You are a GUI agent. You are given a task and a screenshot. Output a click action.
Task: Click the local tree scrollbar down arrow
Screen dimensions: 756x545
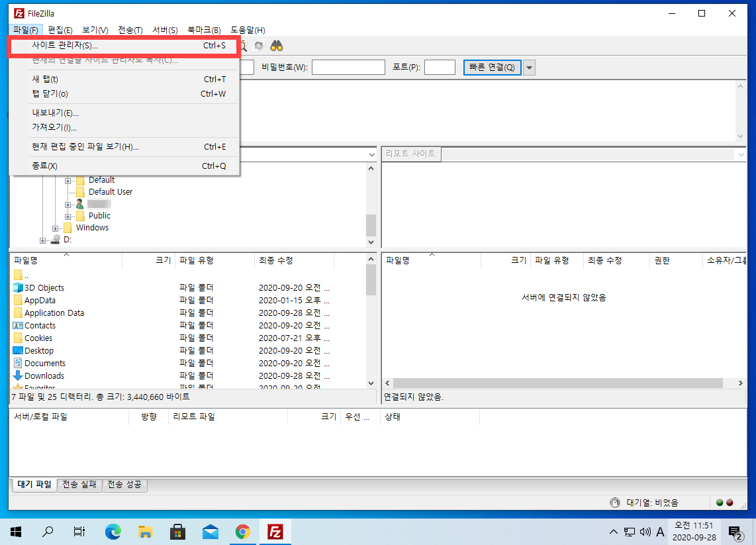pos(371,242)
